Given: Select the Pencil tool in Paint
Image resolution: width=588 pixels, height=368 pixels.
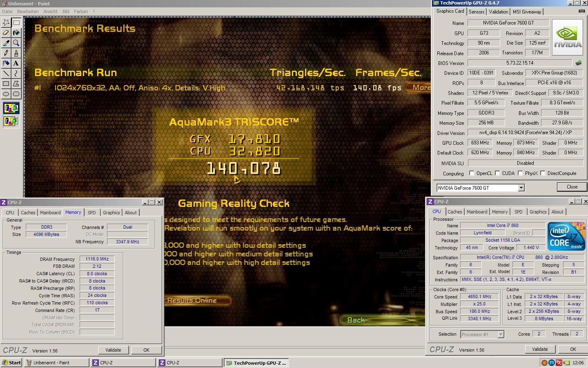Looking at the screenshot, I should click(6, 53).
